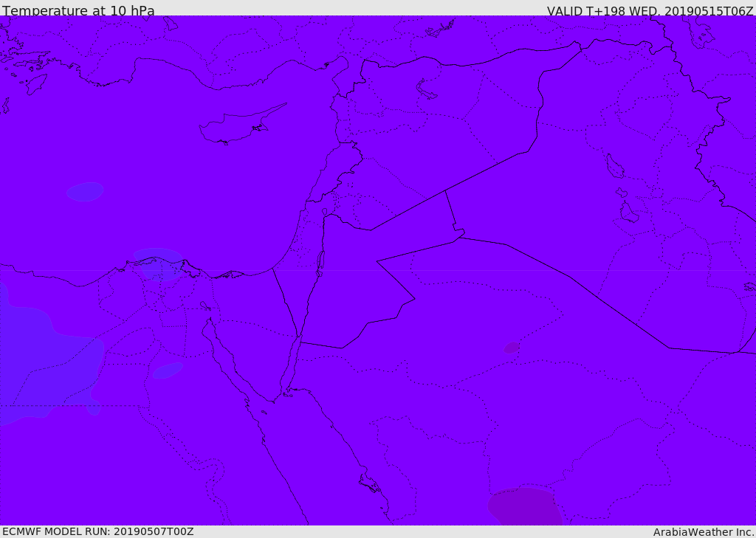Click the 'ArabiaWeather Inc.' credit text
This screenshot has height=538, width=756.
tap(704, 532)
